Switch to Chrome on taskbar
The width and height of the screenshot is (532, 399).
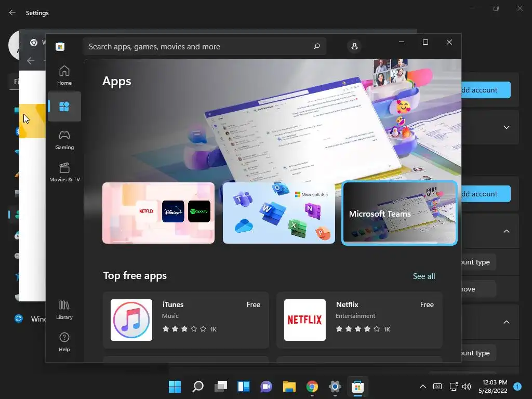[312, 387]
